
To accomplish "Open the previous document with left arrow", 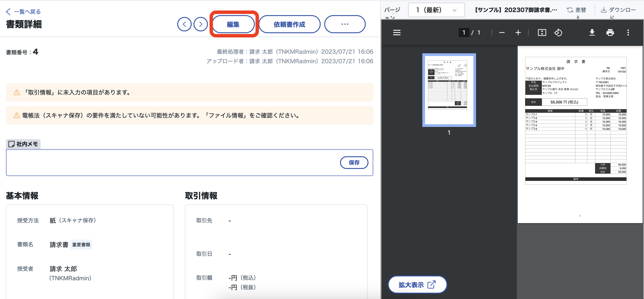I will point(184,24).
